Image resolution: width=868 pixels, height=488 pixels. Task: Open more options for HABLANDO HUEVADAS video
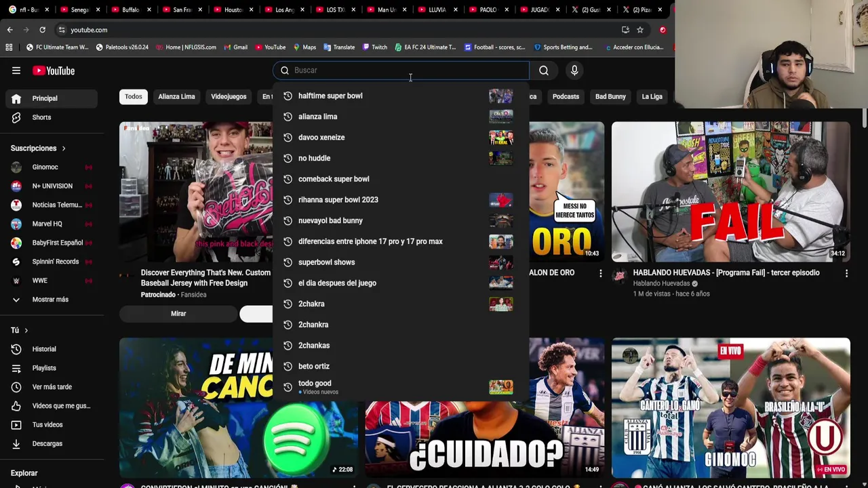pyautogui.click(x=846, y=273)
